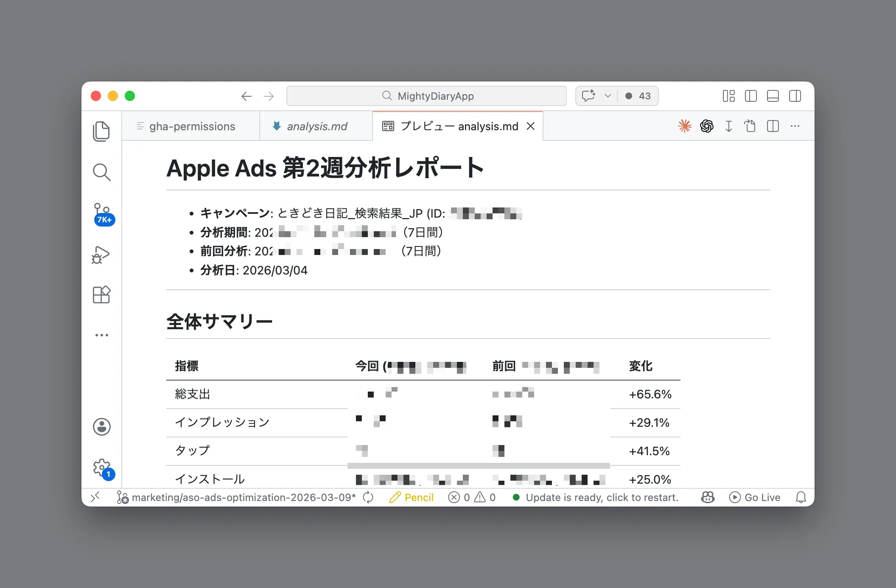Toggle the bottom panel visibility
896x588 pixels.
[773, 96]
